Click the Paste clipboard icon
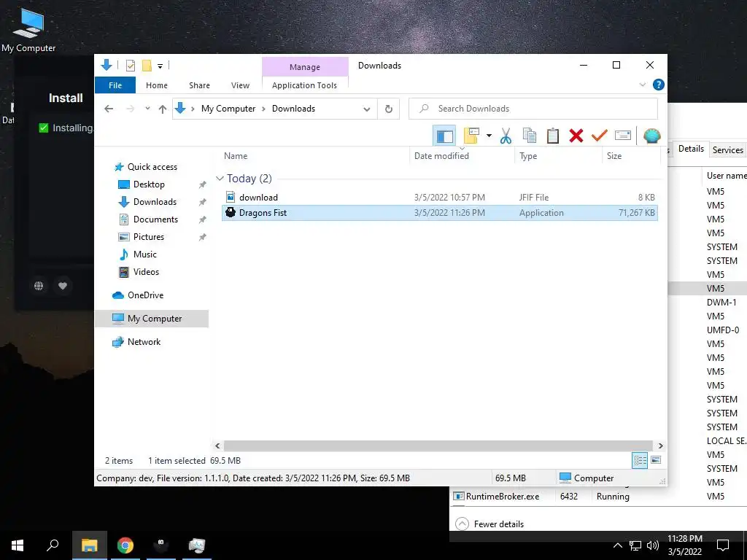747x560 pixels. [x=553, y=136]
